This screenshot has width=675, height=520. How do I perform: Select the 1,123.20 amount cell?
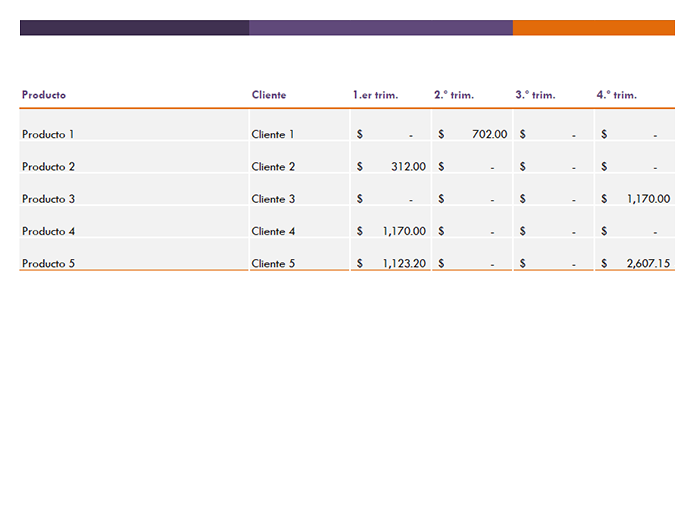(x=404, y=264)
